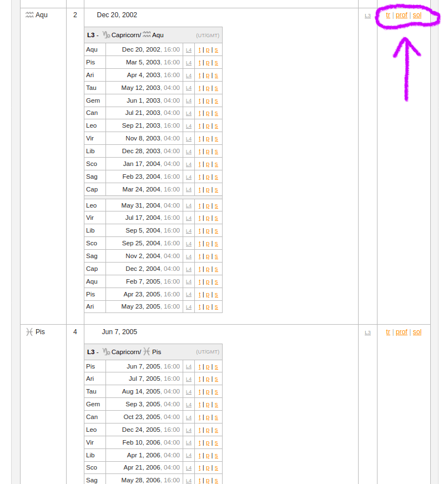Click Pisces glyph in Capricorn/Pis L3 header
This screenshot has width=448, height=484.
pos(147,352)
